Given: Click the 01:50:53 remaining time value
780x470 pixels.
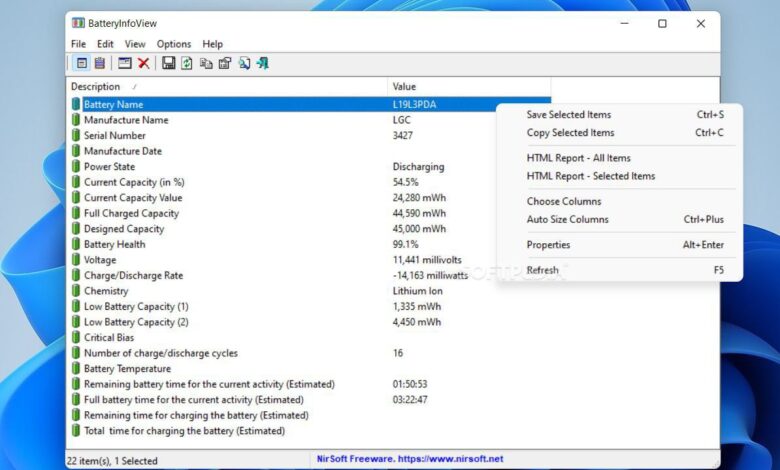Looking at the screenshot, I should [410, 384].
